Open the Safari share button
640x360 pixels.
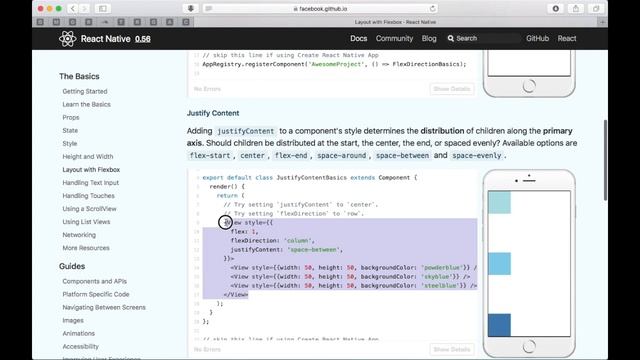(x=576, y=9)
